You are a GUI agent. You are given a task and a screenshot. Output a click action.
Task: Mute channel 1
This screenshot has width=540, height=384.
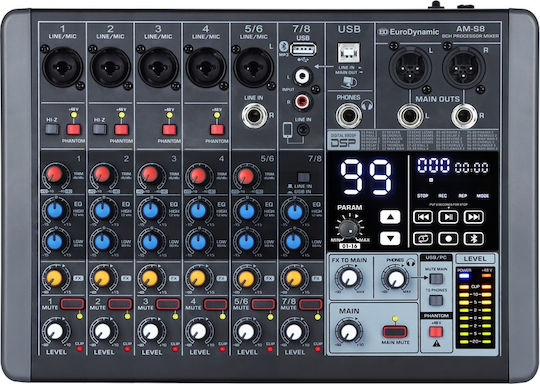72,304
